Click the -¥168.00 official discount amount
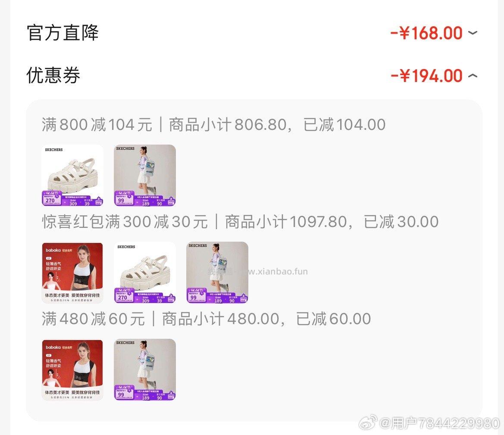Image resolution: width=504 pixels, height=435 pixels. (x=426, y=33)
